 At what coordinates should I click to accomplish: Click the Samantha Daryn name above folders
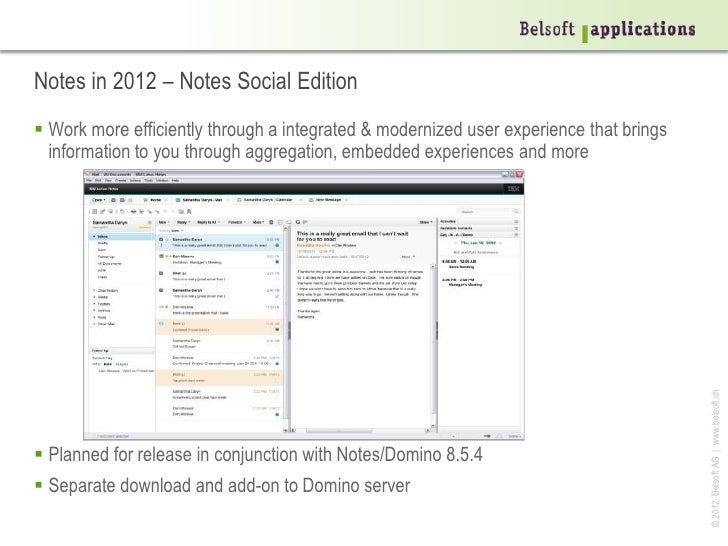[x=110, y=222]
